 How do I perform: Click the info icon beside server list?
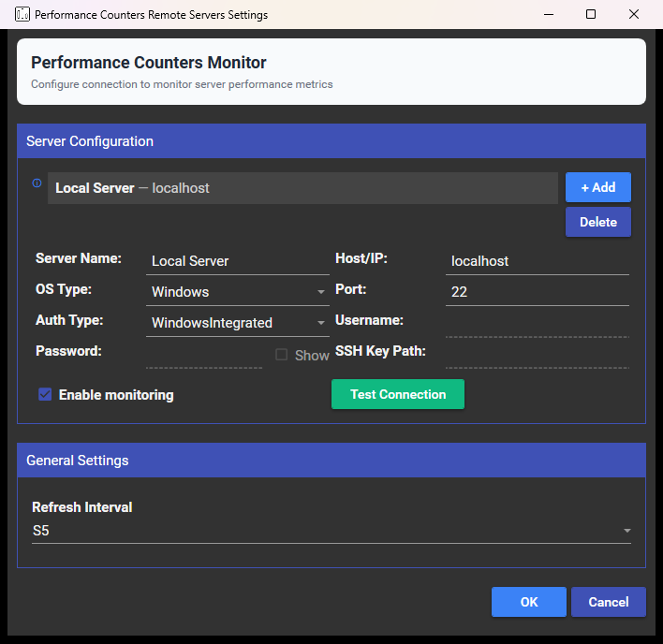[37, 183]
